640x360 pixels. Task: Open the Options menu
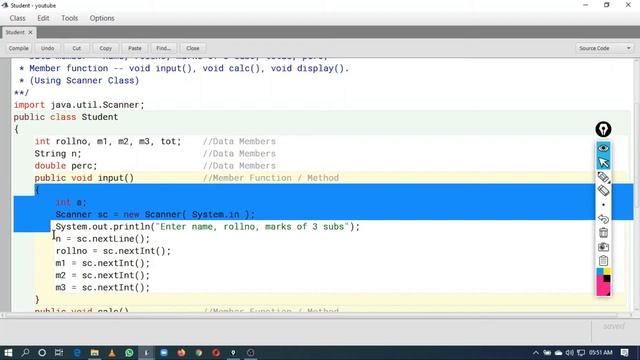[x=102, y=18]
